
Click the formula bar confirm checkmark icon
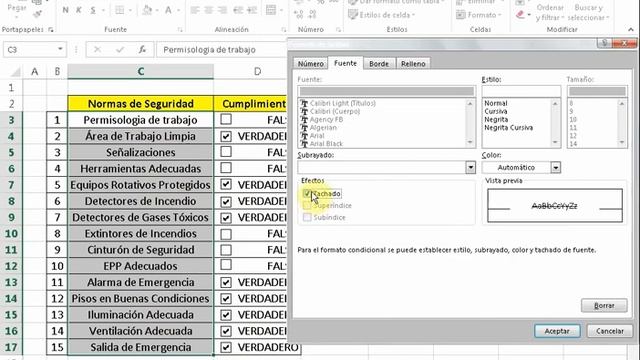[x=120, y=49]
